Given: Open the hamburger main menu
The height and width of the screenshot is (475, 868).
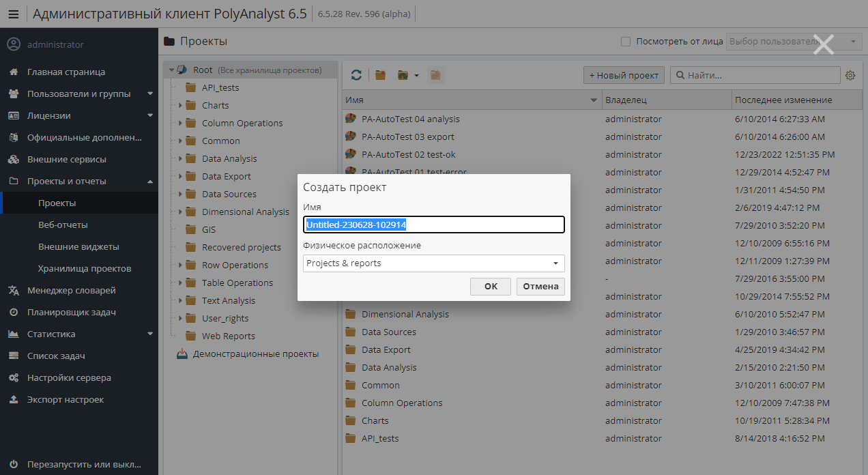Looking at the screenshot, I should coord(13,14).
